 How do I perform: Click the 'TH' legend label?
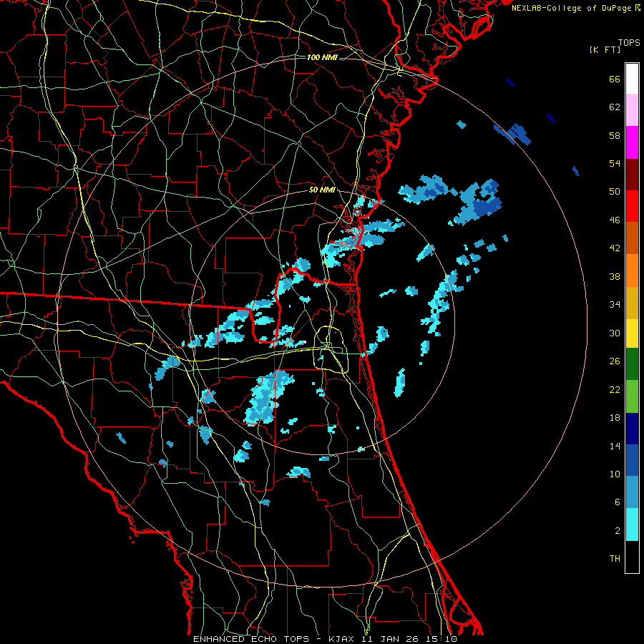pyautogui.click(x=615, y=559)
